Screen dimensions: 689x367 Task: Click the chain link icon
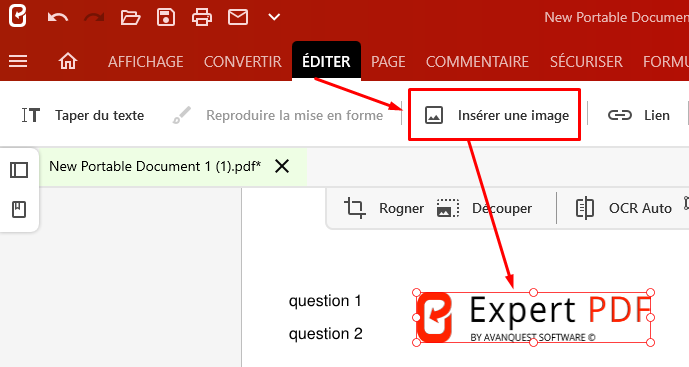pos(620,115)
